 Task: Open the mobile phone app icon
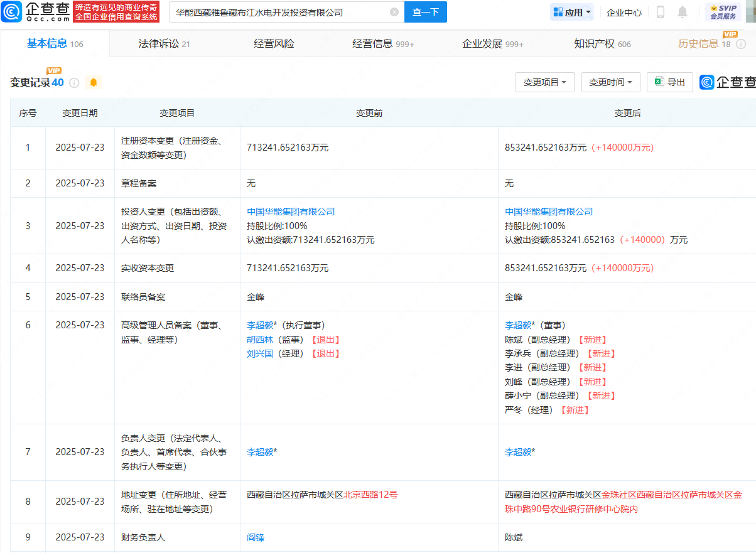pyautogui.click(x=661, y=12)
